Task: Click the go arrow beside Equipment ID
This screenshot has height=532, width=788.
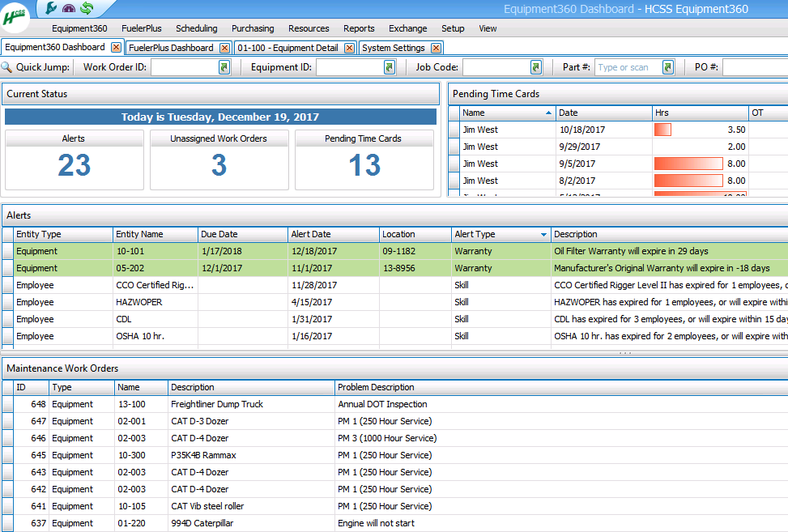Action: tap(389, 67)
